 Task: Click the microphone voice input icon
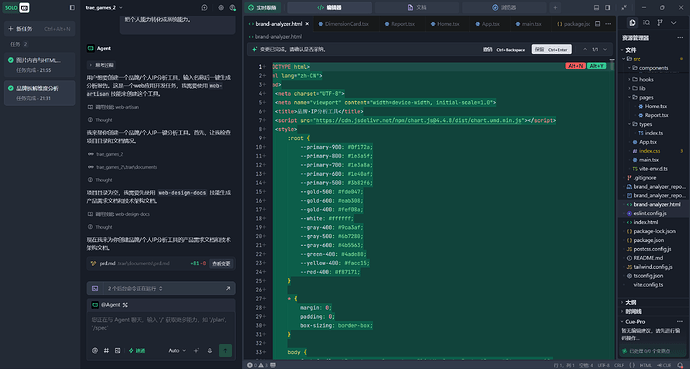tap(210, 351)
